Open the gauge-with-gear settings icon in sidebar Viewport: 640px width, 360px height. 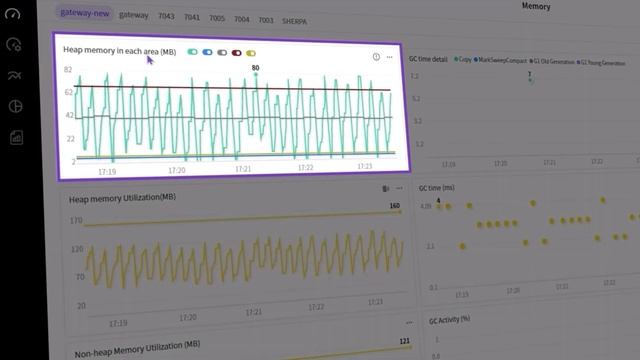pyautogui.click(x=14, y=44)
